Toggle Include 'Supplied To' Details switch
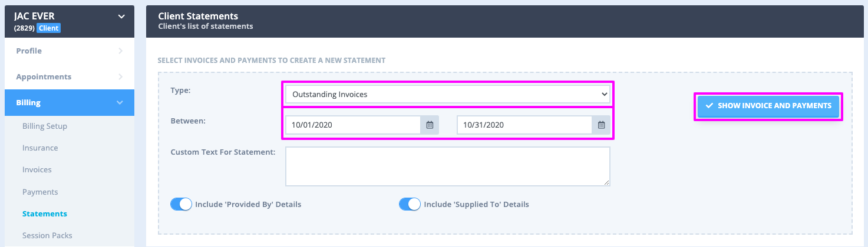 [x=410, y=204]
